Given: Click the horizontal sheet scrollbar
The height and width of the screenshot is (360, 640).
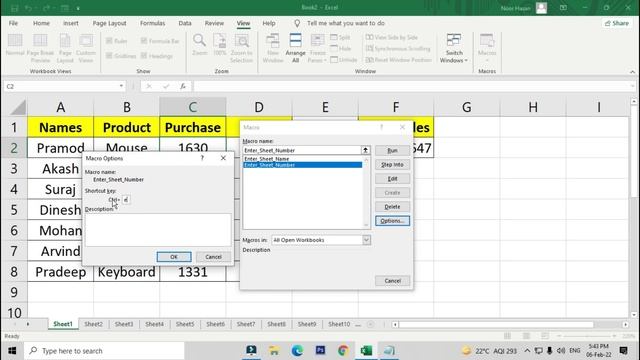Looking at the screenshot, I should pos(496,324).
